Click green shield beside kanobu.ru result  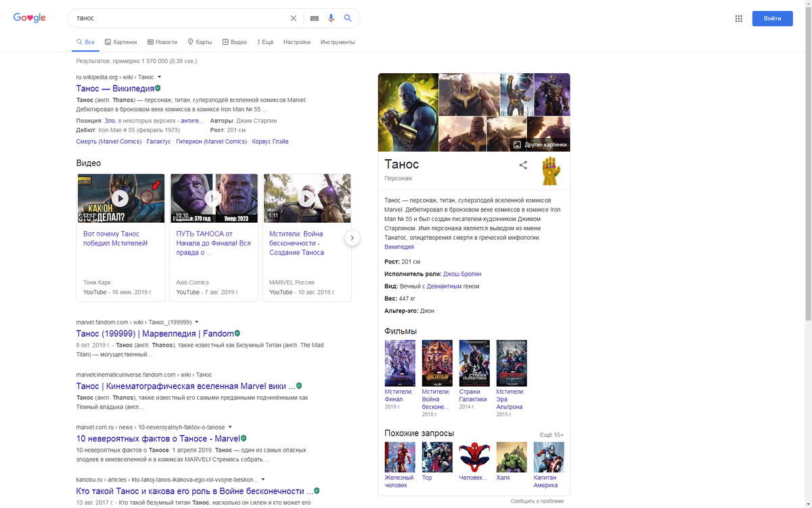pos(317,490)
